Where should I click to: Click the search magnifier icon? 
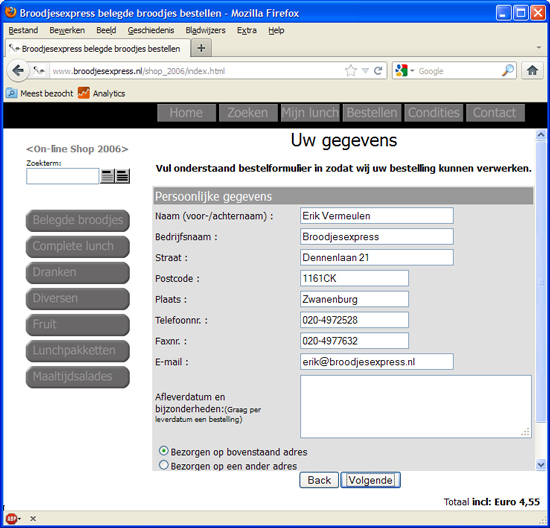508,71
